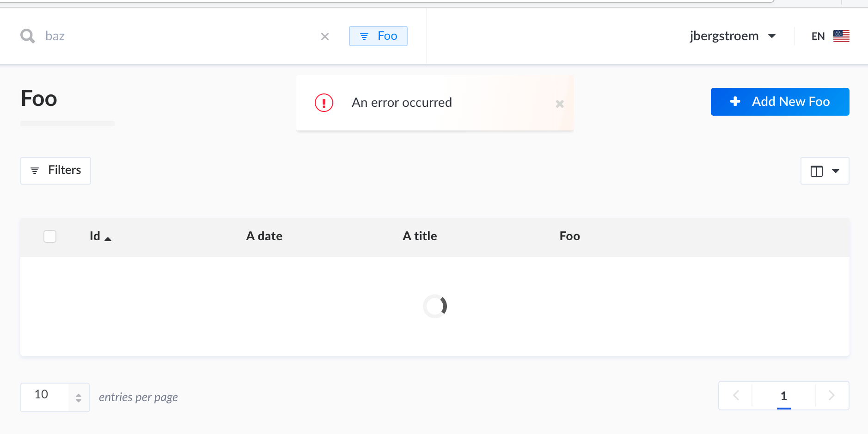Go to the next page of results
Screen dimensions: 868x434
[x=832, y=396]
